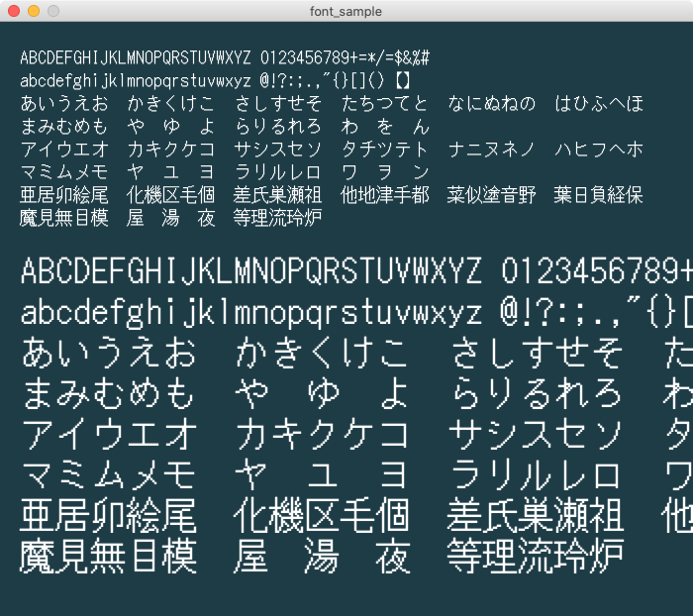The image size is (693, 616).
Task: Click the small lowercase abcdefghijklmnopqrstuvwxyz text
Action: tap(136, 81)
